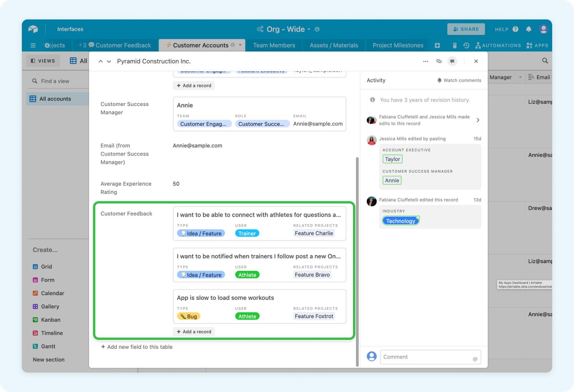Click Bug type tag

[189, 316]
